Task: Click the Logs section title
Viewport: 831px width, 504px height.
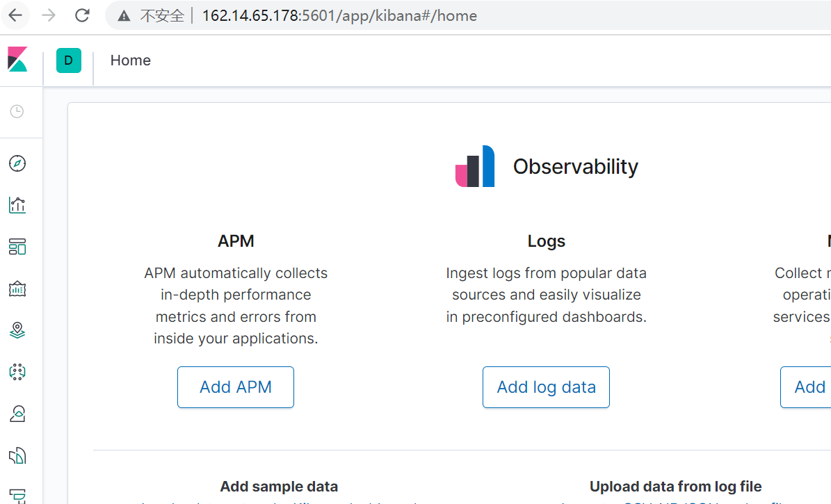Action: (x=547, y=241)
